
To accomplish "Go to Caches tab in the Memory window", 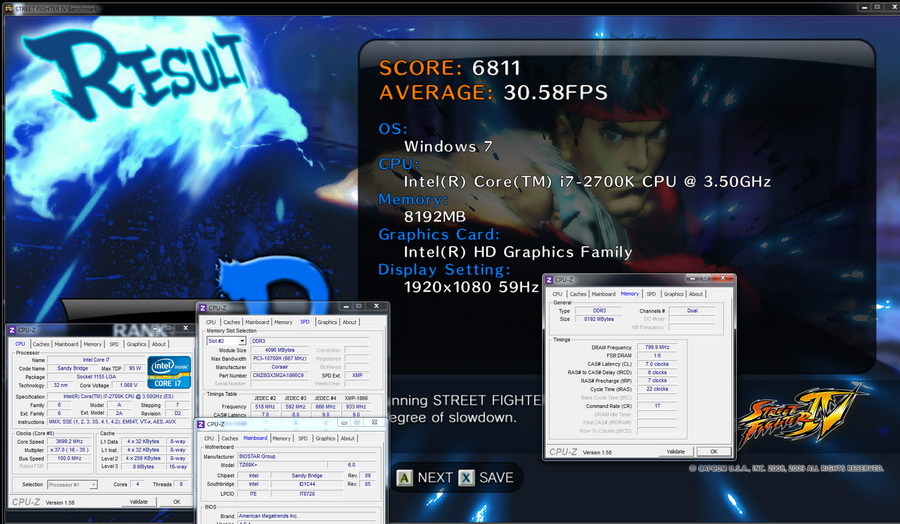I will tap(578, 294).
